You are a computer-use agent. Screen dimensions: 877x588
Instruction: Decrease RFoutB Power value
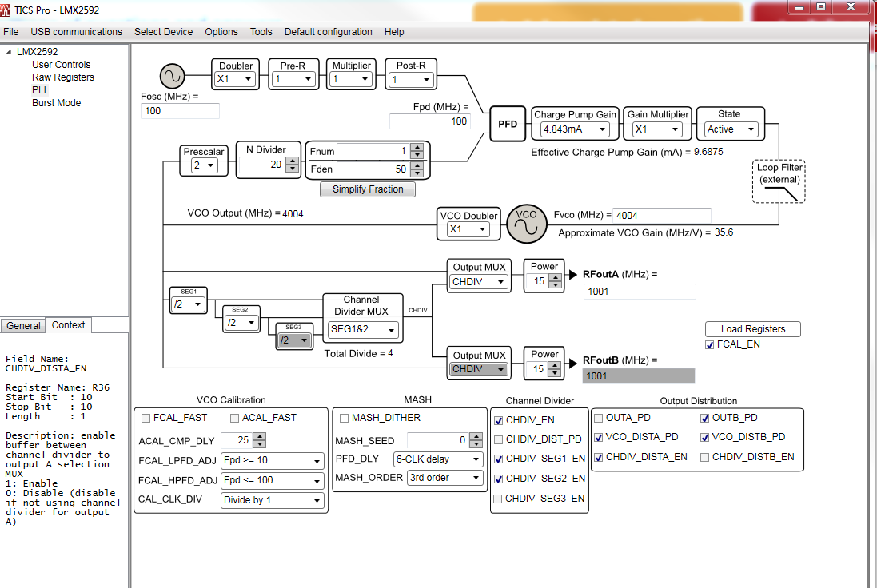(554, 373)
